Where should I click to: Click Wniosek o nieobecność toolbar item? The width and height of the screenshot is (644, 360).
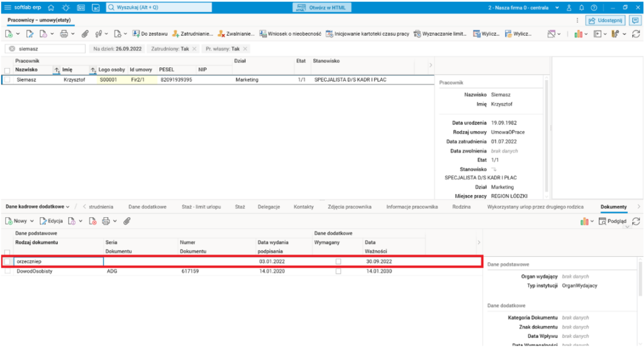(x=290, y=34)
